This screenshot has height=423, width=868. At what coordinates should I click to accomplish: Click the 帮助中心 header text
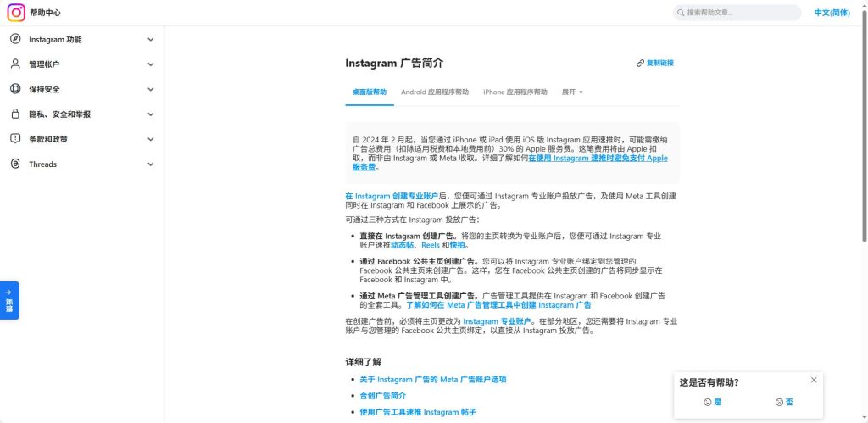[x=46, y=13]
